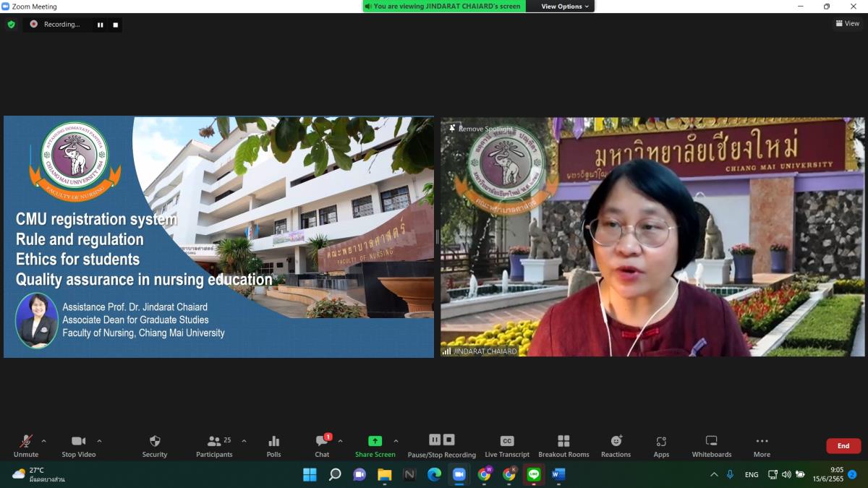The height and width of the screenshot is (488, 868).
Task: Open the Whiteboards tool
Action: coord(711,445)
